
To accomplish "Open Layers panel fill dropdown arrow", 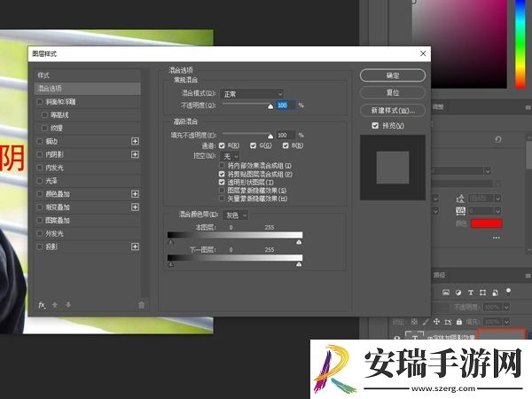I will [x=506, y=322].
